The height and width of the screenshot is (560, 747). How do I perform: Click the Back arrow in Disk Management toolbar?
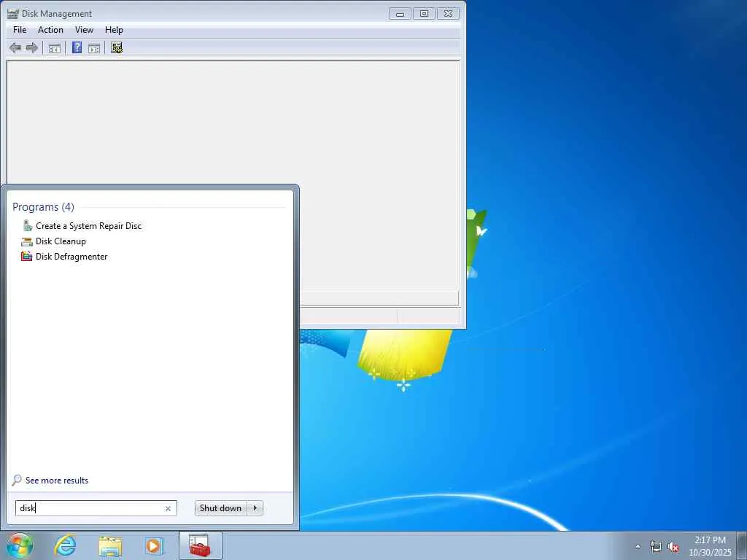coord(15,47)
